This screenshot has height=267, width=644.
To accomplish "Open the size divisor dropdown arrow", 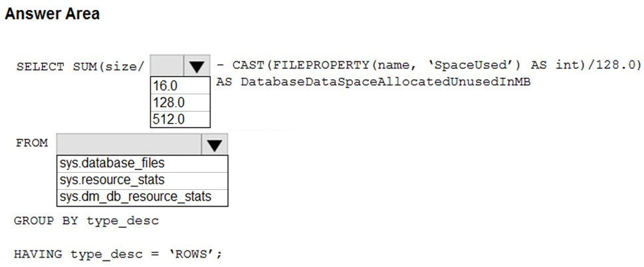I will [197, 66].
